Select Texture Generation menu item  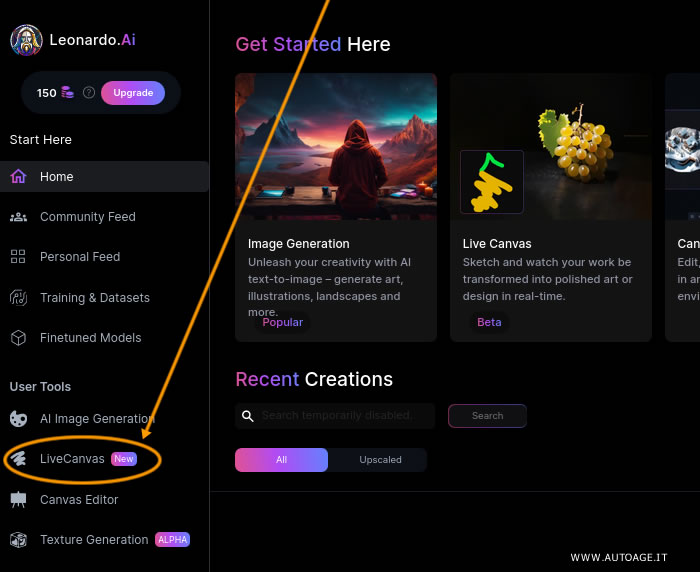(x=94, y=540)
